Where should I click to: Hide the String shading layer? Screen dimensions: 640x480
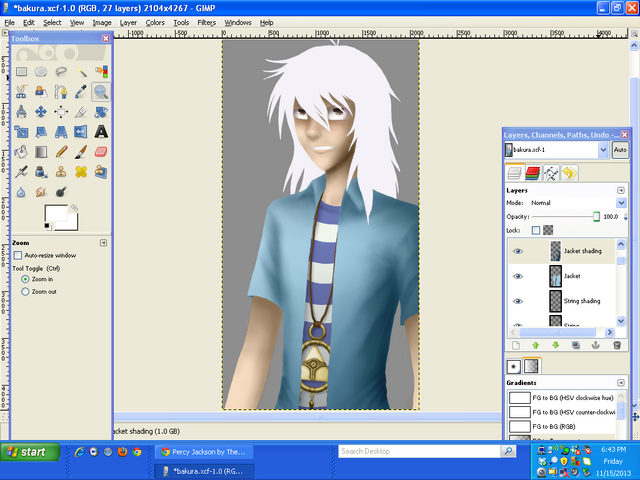(x=518, y=301)
